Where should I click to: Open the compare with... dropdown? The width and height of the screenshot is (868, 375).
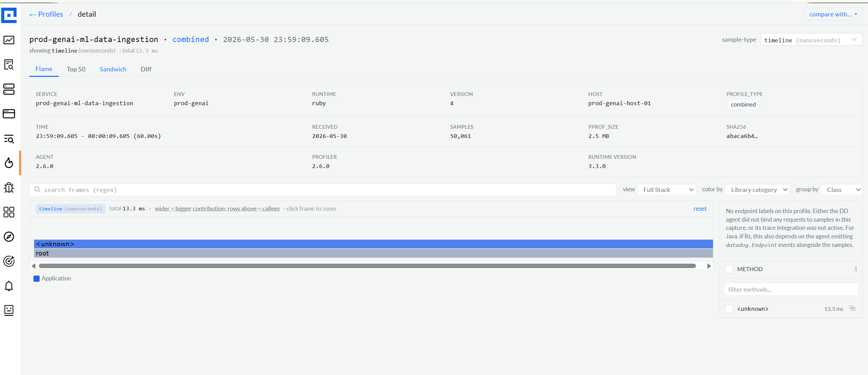[833, 14]
